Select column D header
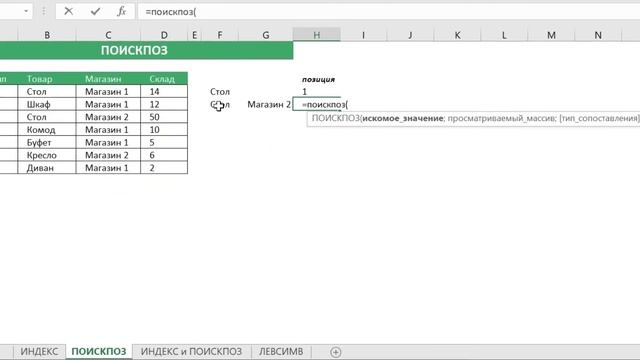 tap(164, 35)
